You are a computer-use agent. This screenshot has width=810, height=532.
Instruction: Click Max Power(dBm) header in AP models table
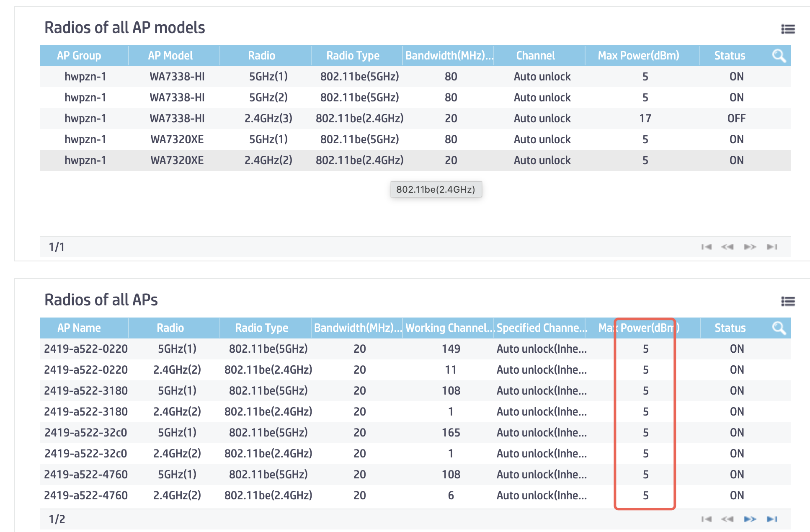(x=639, y=56)
